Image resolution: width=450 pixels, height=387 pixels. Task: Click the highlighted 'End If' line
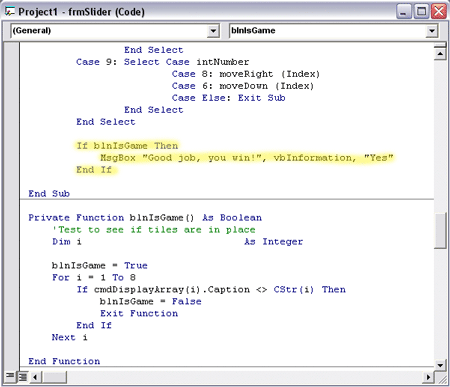tap(94, 170)
